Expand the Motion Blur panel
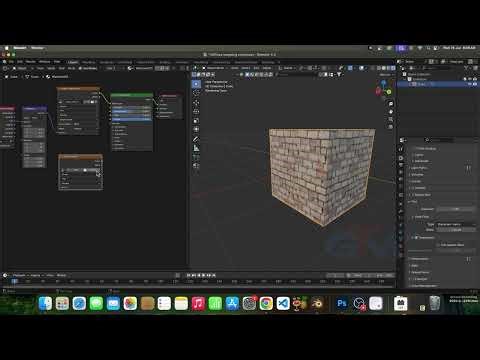This screenshot has height=360, width=480. pyautogui.click(x=421, y=195)
